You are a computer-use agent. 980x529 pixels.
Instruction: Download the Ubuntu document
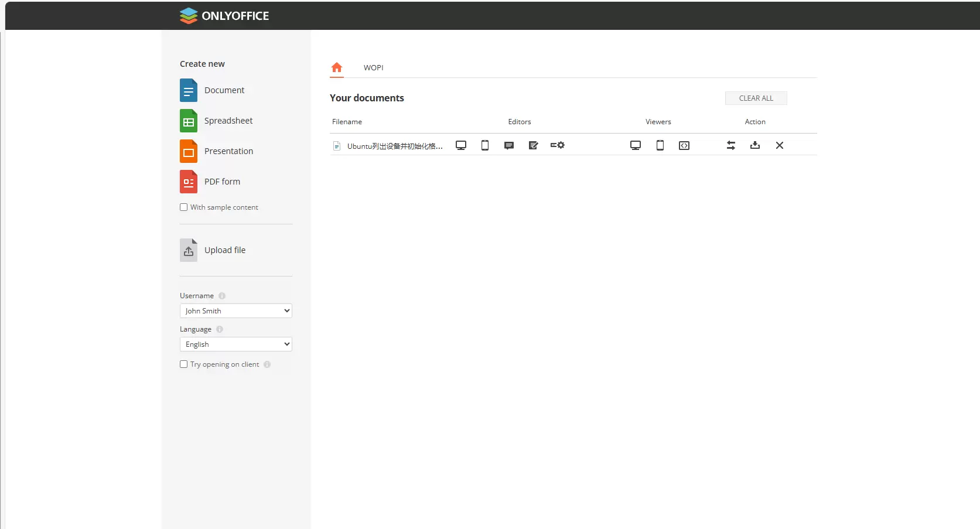coord(755,145)
